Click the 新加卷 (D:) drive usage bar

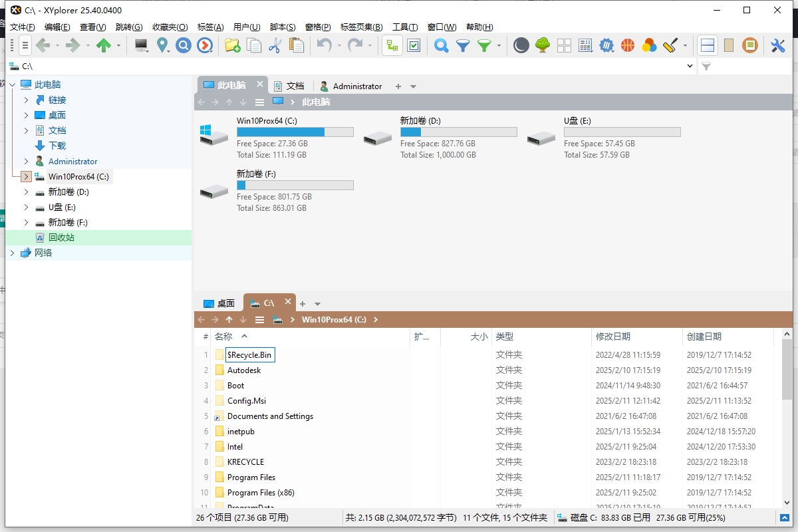(459, 132)
